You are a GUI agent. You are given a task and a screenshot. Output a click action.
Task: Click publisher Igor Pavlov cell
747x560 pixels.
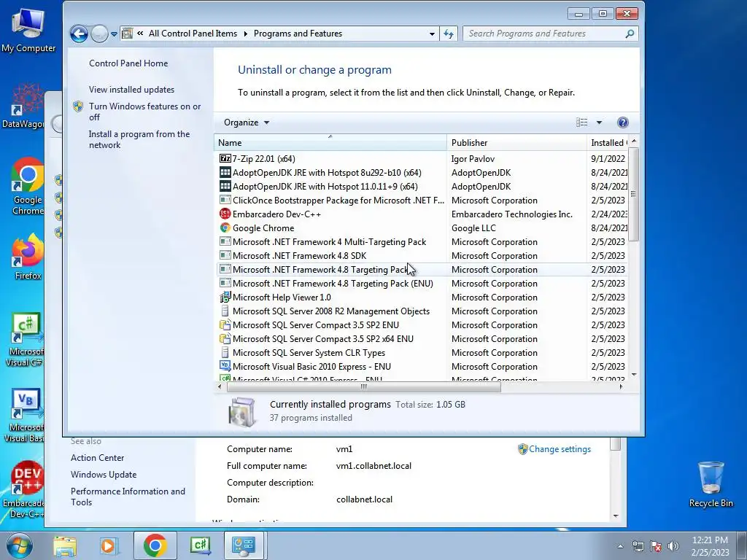[x=473, y=158]
